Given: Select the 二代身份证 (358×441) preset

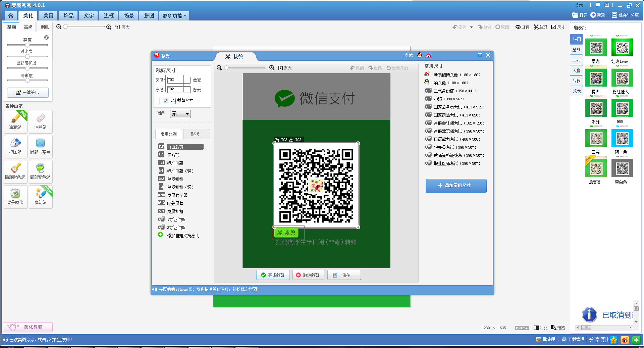Looking at the screenshot, I should pos(451,91).
